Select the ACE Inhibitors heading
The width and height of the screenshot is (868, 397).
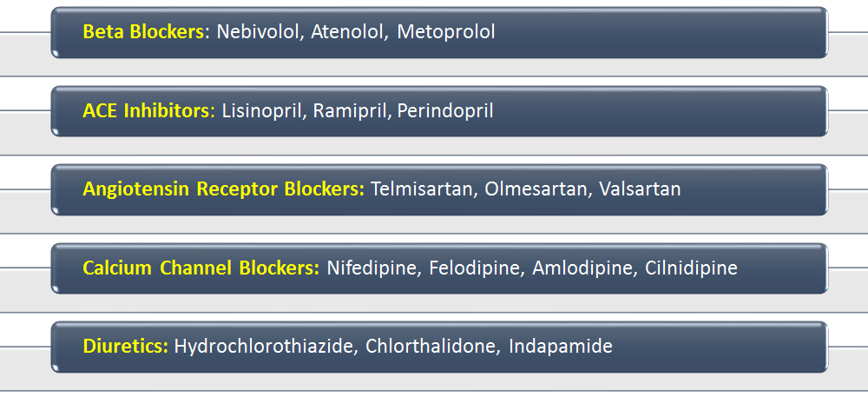(148, 111)
